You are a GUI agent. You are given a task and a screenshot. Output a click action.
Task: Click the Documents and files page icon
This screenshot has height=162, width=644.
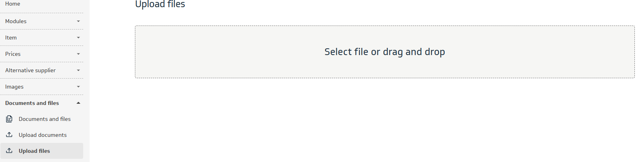point(9,119)
